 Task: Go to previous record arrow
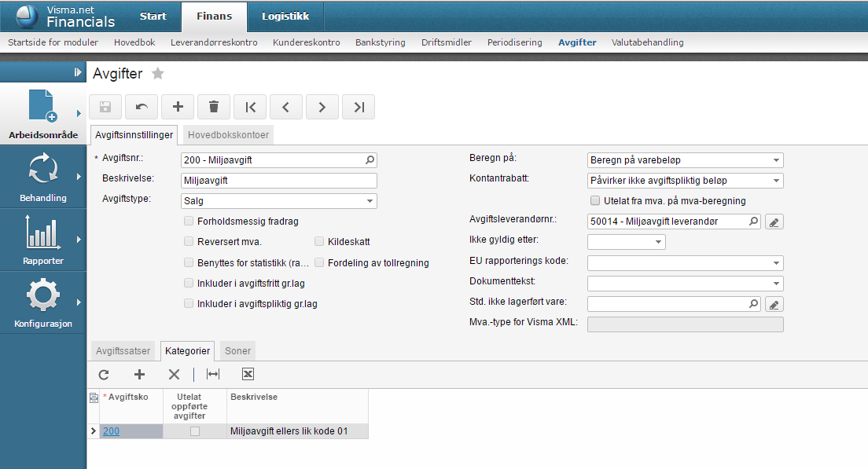(x=286, y=107)
